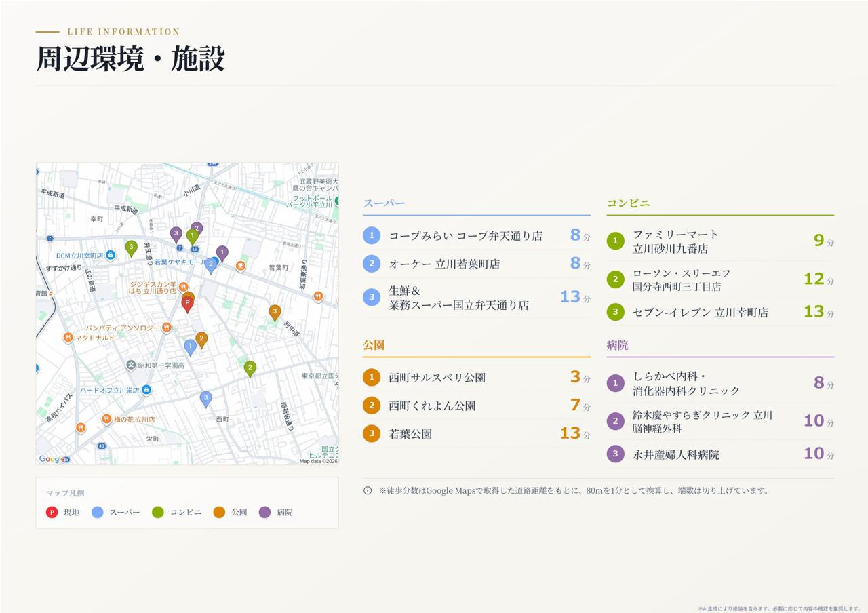Select blue supermarket pin 1 on the map
868x613 pixels.
coord(191,347)
